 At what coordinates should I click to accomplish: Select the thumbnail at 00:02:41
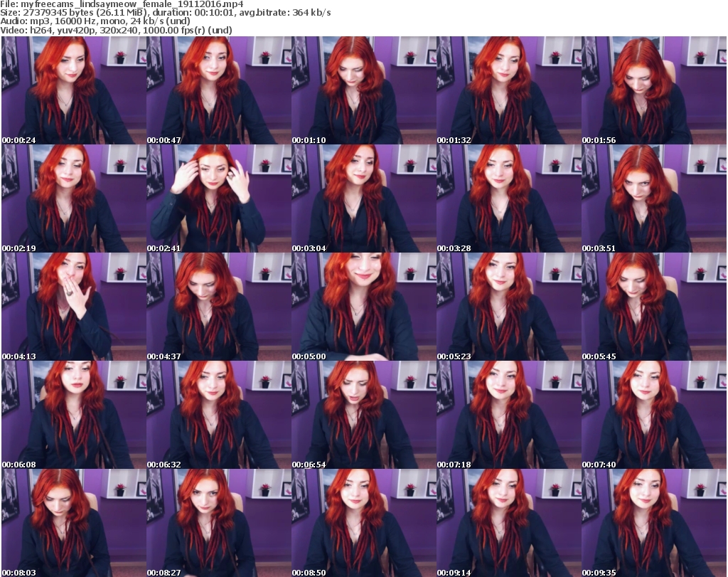click(218, 198)
